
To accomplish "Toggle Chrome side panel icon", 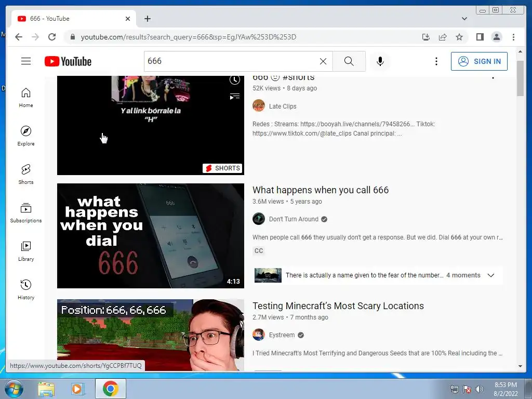I will [480, 37].
